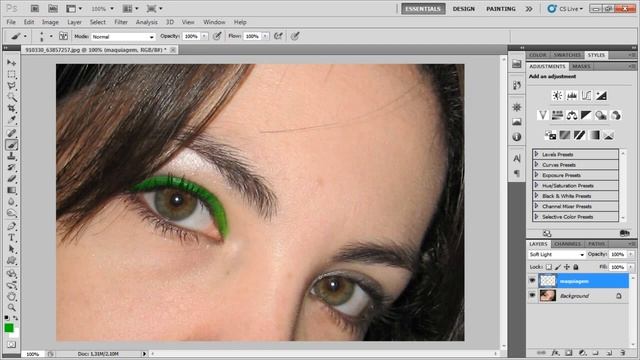Open the Layer menu
This screenshot has width=640, height=360.
point(74,22)
